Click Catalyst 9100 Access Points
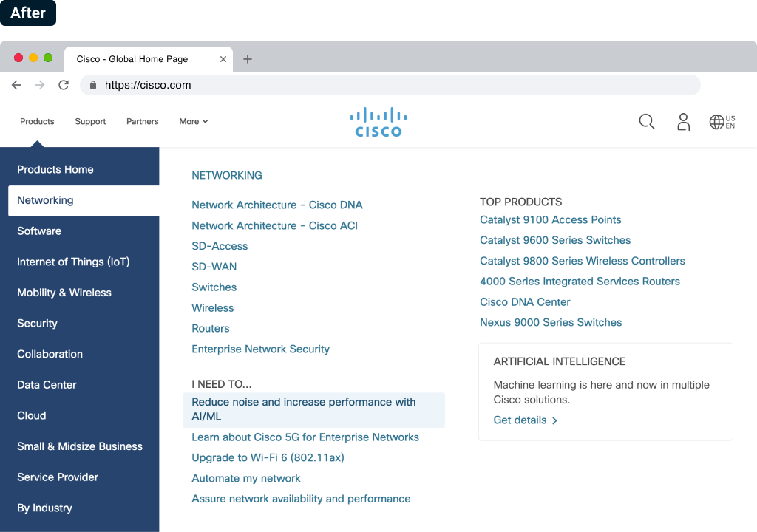This screenshot has height=532, width=757. coord(550,220)
